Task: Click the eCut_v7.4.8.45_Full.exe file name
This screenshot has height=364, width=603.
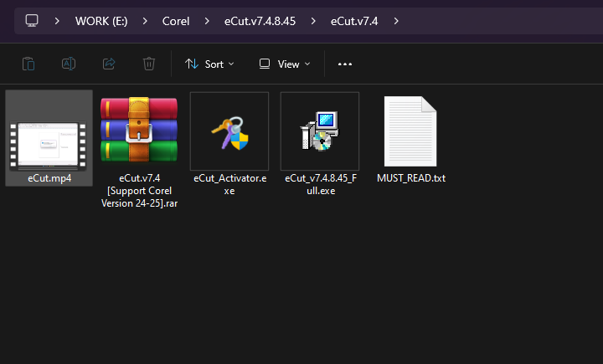Action: [321, 184]
